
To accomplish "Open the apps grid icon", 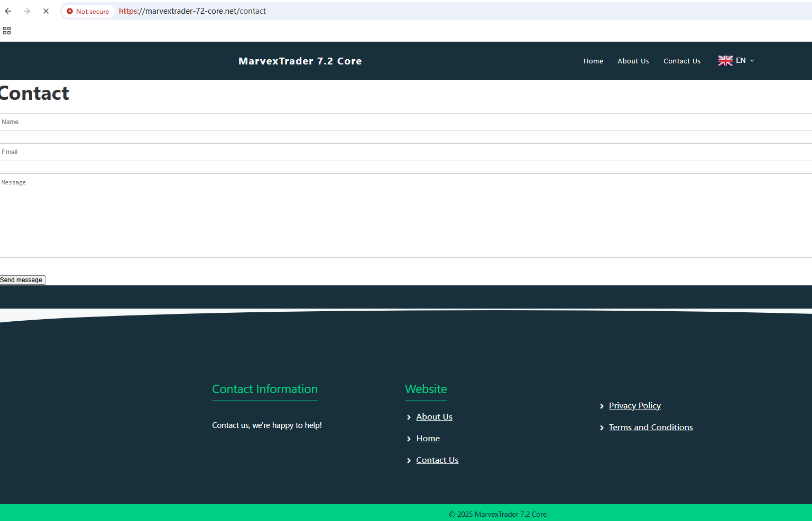I will coord(7,31).
